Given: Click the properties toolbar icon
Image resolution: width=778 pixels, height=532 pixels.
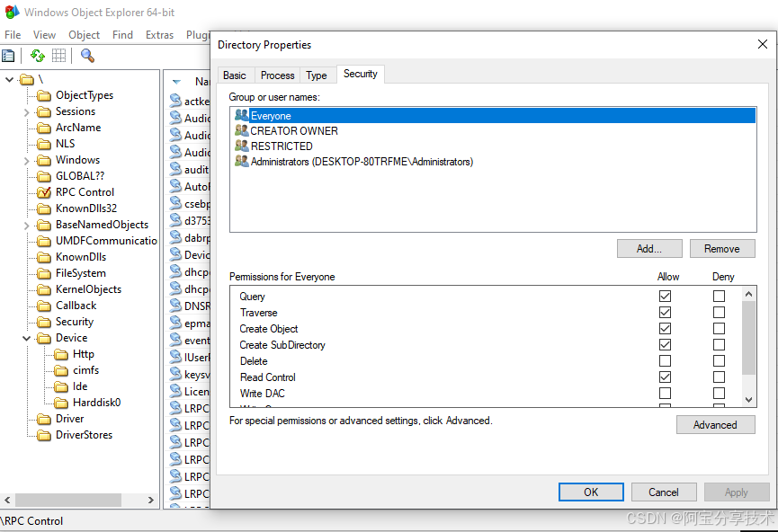Looking at the screenshot, I should click(x=8, y=56).
